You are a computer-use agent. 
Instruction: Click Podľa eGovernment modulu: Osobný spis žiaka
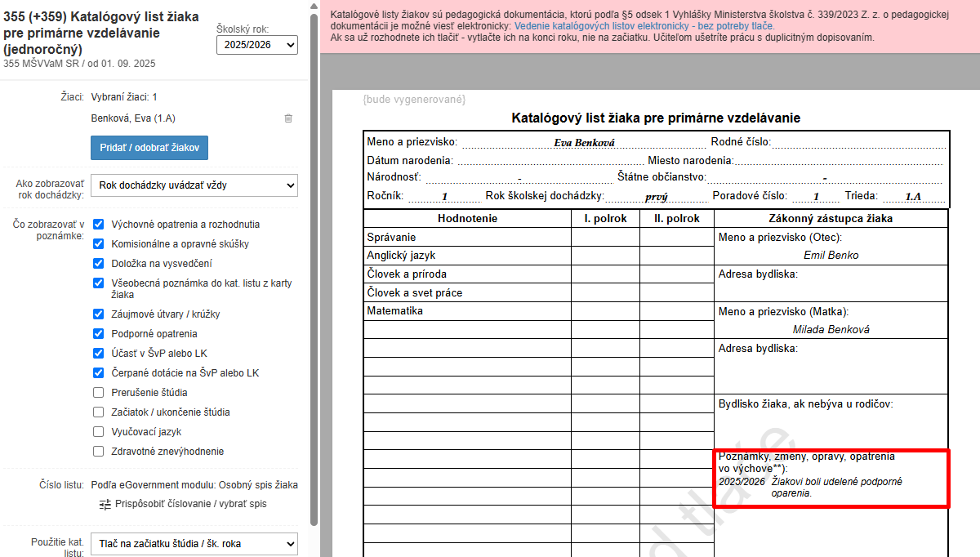tap(194, 485)
